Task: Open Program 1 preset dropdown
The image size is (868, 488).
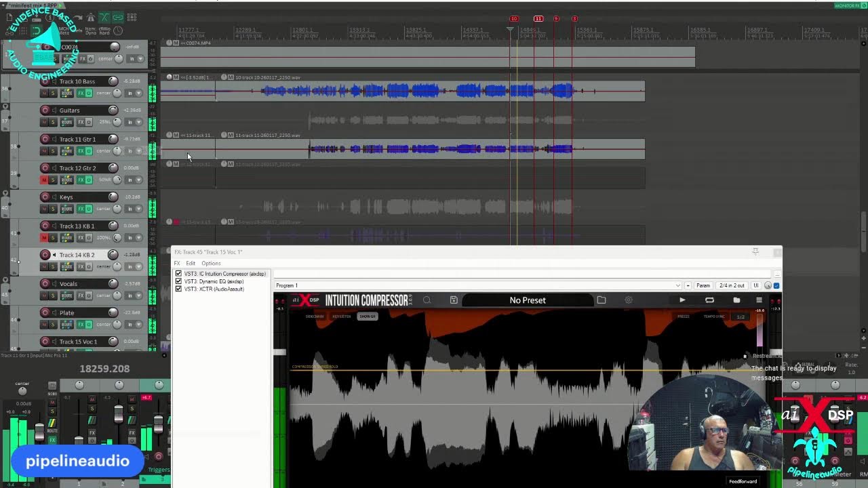Action: pos(678,285)
